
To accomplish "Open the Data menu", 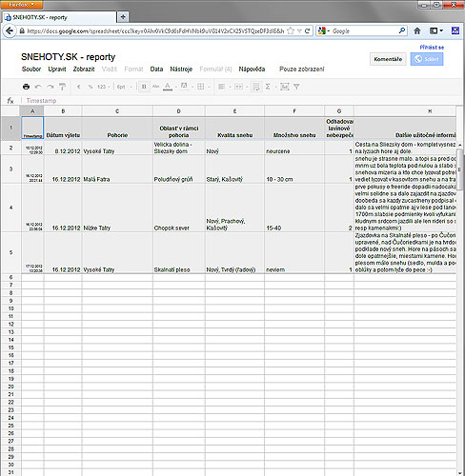I will click(x=156, y=69).
